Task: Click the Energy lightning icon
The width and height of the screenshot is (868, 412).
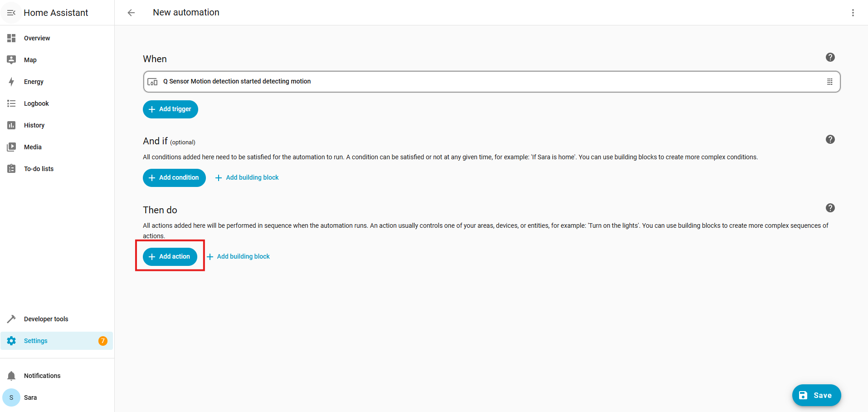Action: 11,82
